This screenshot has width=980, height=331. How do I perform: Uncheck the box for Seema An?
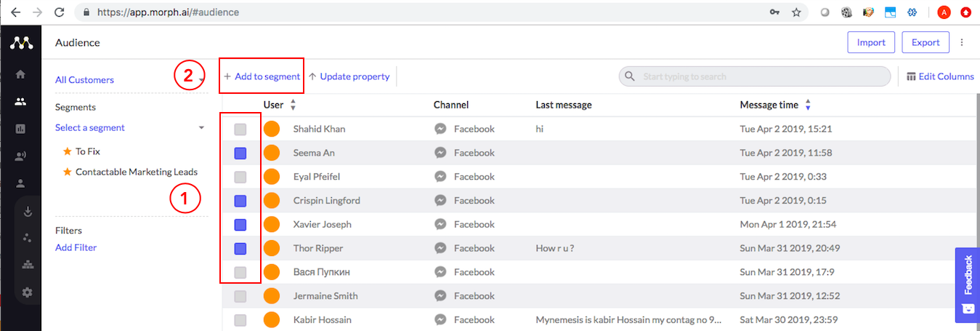click(x=240, y=153)
